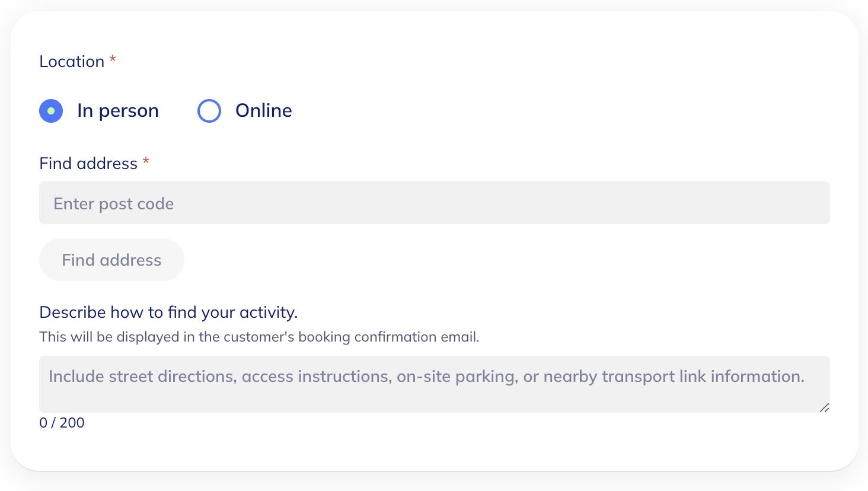868x491 pixels.
Task: Click the empty circle of the Online option
Action: pos(209,111)
